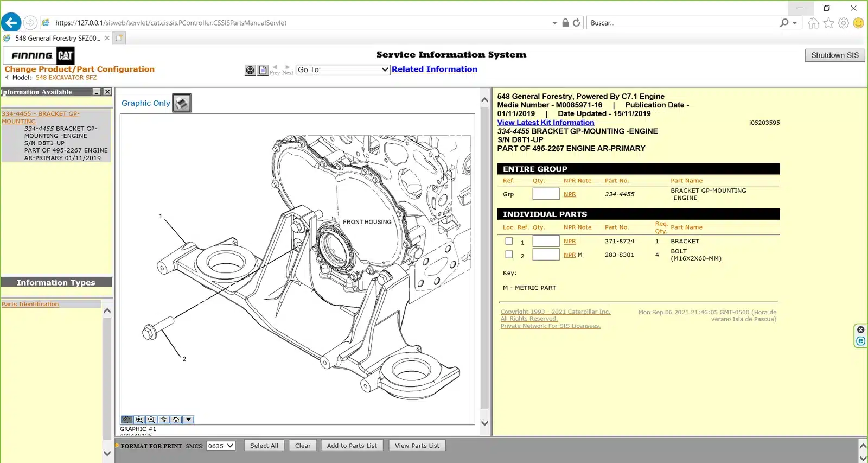Click the hex nut parts icon
The image size is (868, 463).
tap(250, 70)
